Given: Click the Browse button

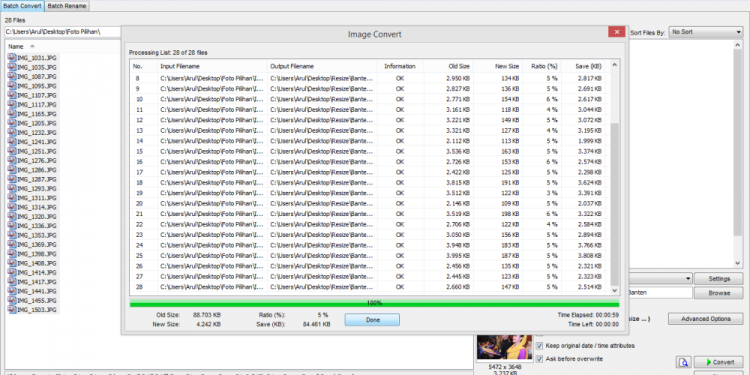Looking at the screenshot, I should pos(719,293).
